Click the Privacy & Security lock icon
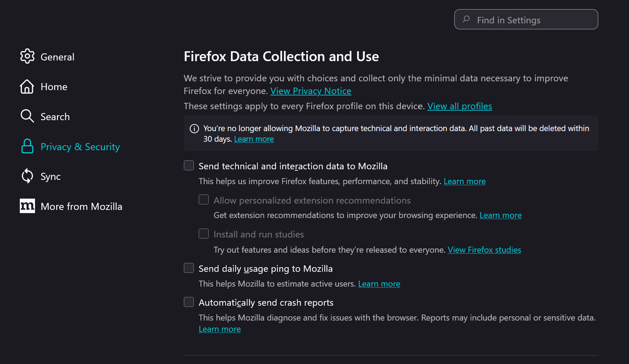Viewport: 629px width, 364px height. click(x=27, y=146)
